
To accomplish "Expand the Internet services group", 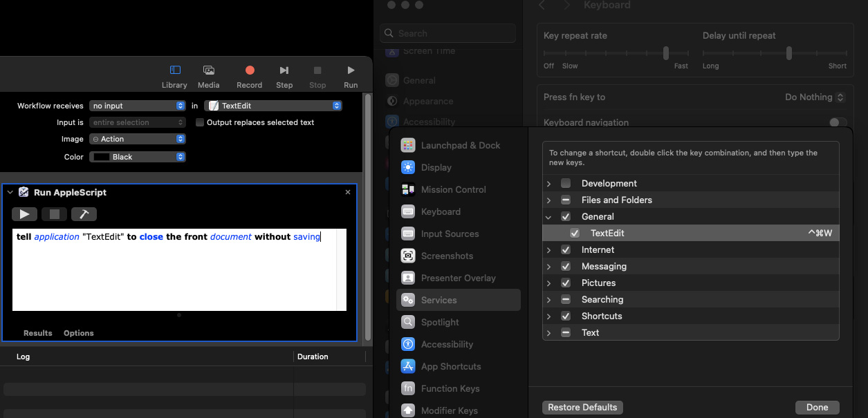I will 548,249.
